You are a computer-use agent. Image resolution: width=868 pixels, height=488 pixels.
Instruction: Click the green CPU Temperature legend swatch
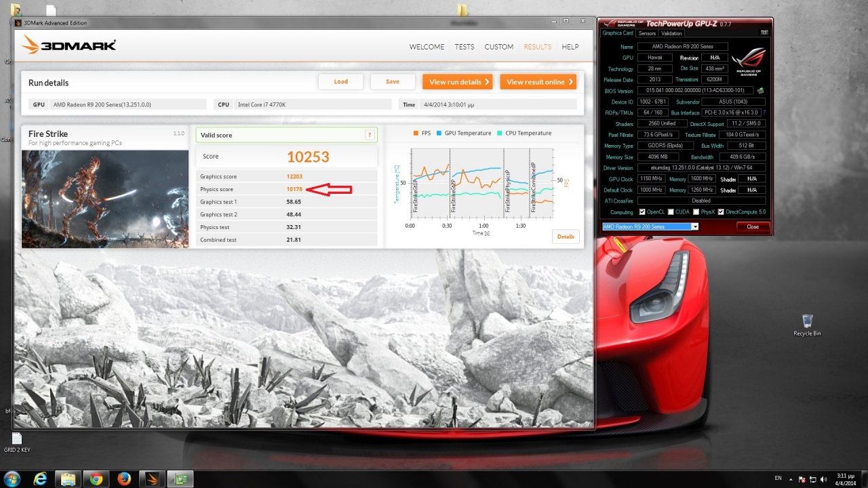[x=500, y=133]
